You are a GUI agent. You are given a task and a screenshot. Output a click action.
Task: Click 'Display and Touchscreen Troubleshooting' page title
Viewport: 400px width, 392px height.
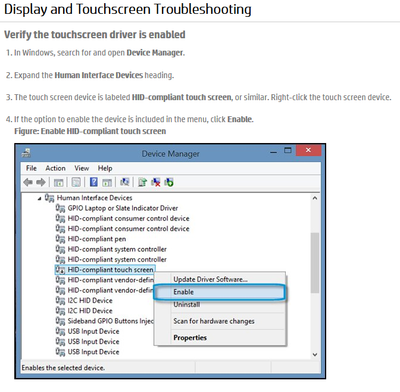[128, 9]
